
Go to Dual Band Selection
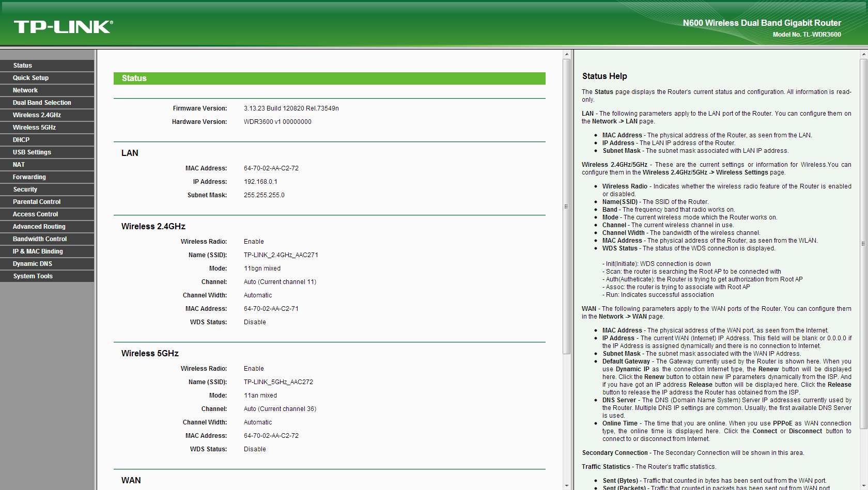click(47, 103)
